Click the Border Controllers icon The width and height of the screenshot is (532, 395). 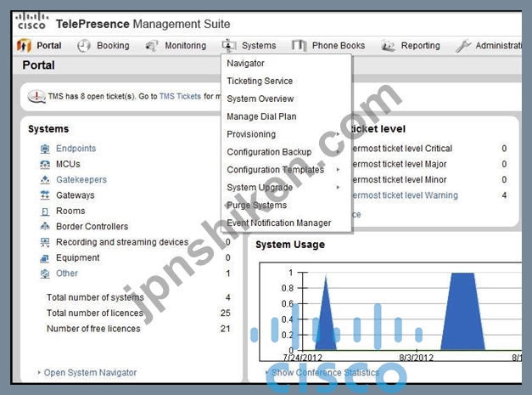click(x=45, y=227)
